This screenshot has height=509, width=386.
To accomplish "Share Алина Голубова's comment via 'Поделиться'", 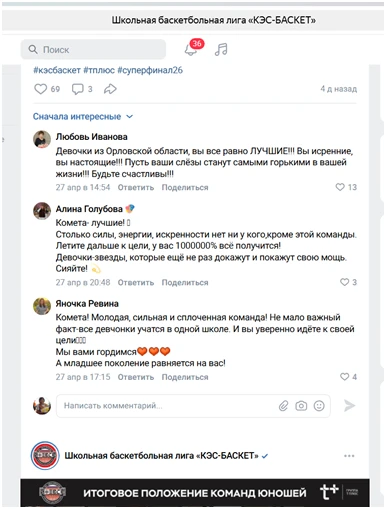I will [185, 283].
